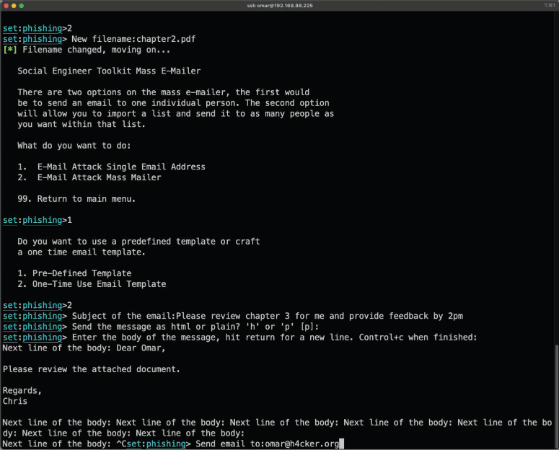Click the green [*] status marker

(10, 50)
